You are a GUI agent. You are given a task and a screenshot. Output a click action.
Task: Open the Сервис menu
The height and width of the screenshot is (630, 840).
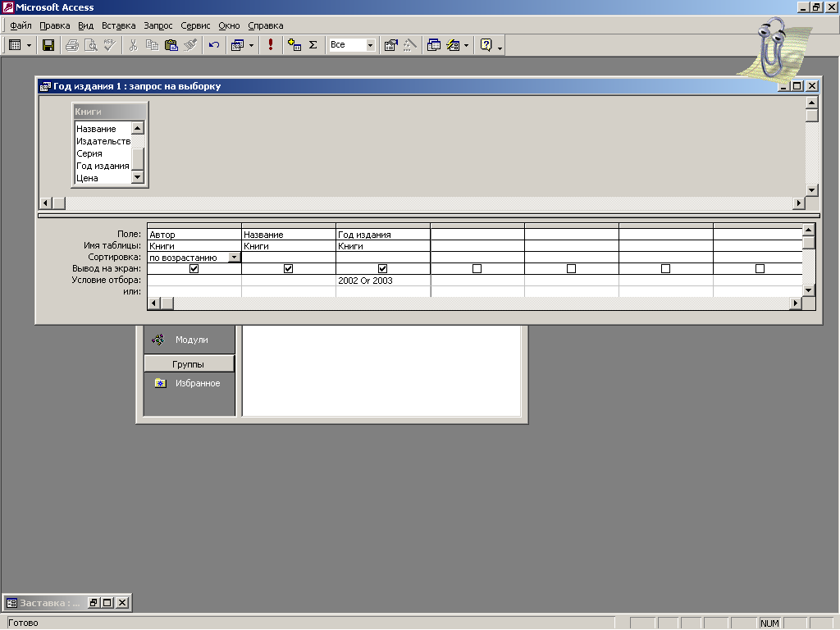click(x=195, y=25)
